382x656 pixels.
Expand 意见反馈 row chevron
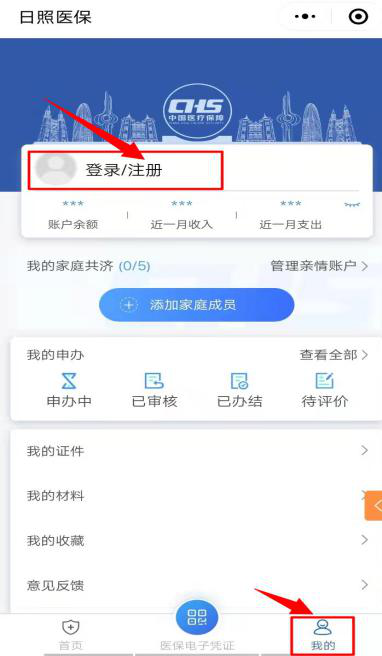click(x=364, y=584)
